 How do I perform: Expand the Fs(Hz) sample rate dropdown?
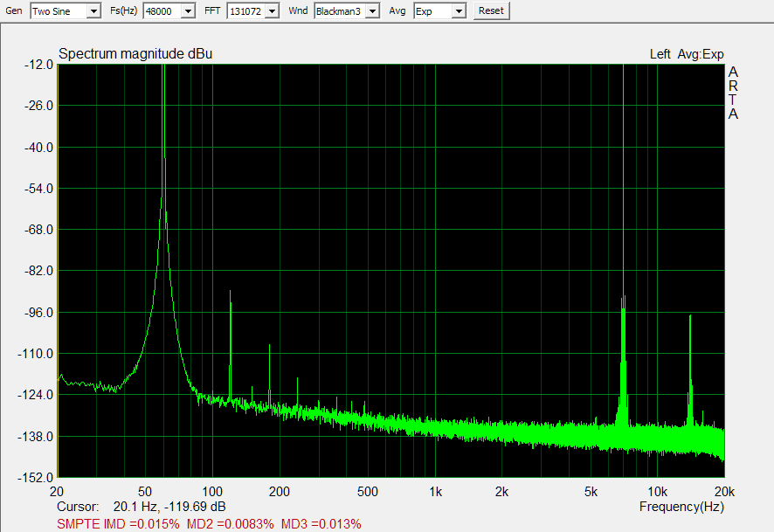click(x=188, y=10)
